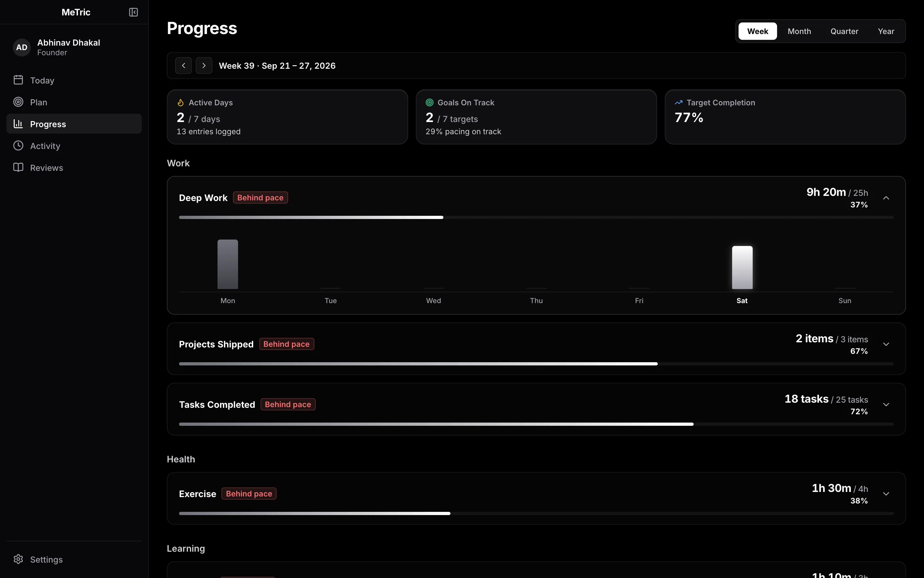This screenshot has height=578, width=924.
Task: Click the Reviews book icon
Action: (18, 167)
